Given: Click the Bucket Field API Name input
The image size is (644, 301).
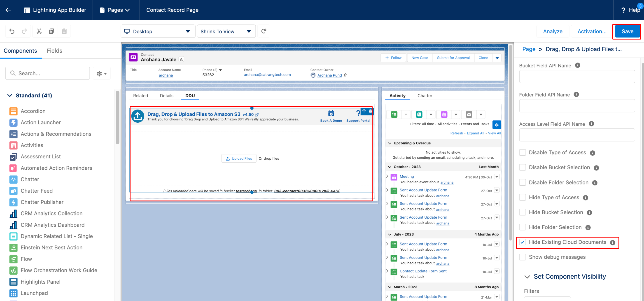Looking at the screenshot, I should [577, 77].
